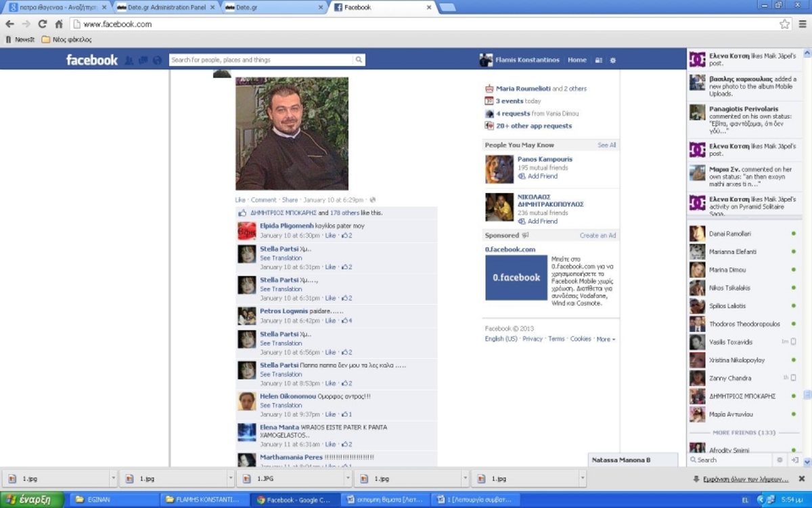The height and width of the screenshot is (508, 812).
Task: Click Chrome's forward arrow
Action: (x=26, y=24)
